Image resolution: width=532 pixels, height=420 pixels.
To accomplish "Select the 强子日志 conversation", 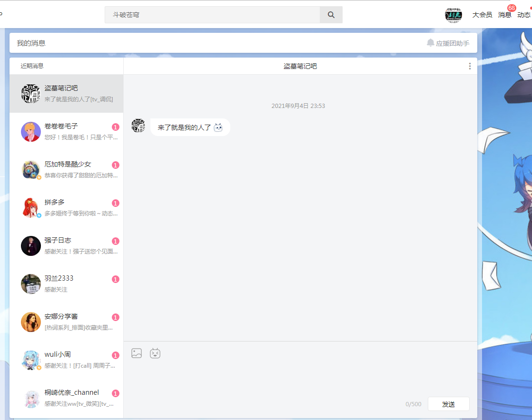I will tap(66, 245).
